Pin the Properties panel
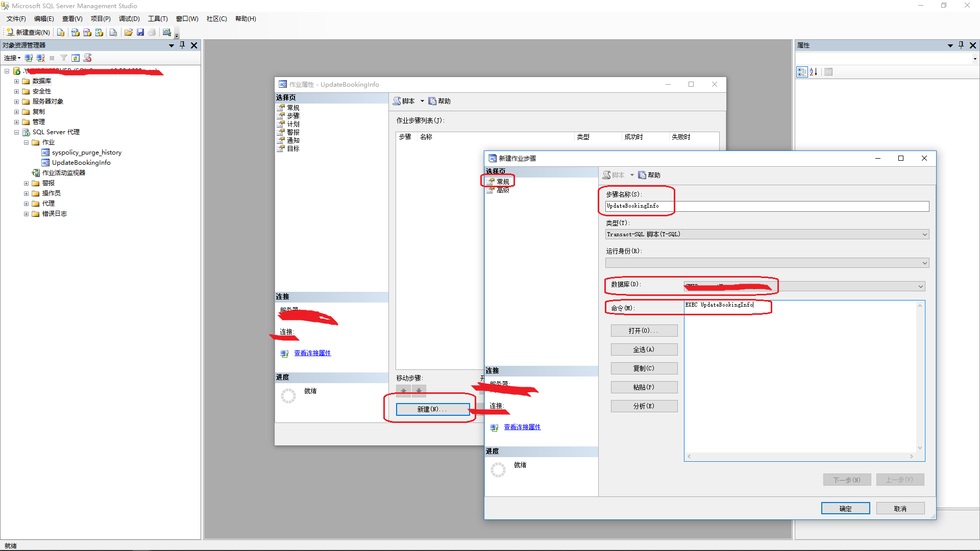 coord(962,45)
